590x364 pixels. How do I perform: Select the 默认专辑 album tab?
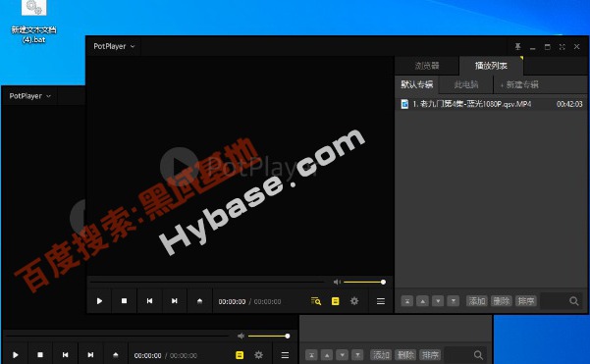point(417,84)
